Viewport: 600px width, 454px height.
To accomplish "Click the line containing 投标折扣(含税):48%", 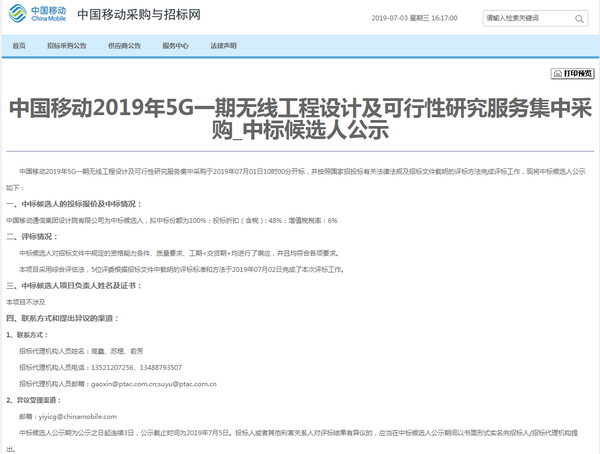I will (172, 220).
